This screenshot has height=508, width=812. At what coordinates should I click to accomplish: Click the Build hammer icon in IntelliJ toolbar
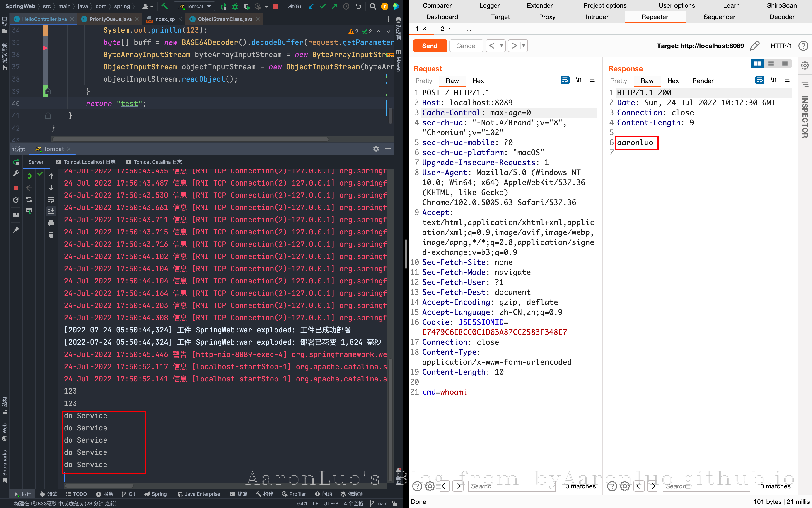[164, 6]
